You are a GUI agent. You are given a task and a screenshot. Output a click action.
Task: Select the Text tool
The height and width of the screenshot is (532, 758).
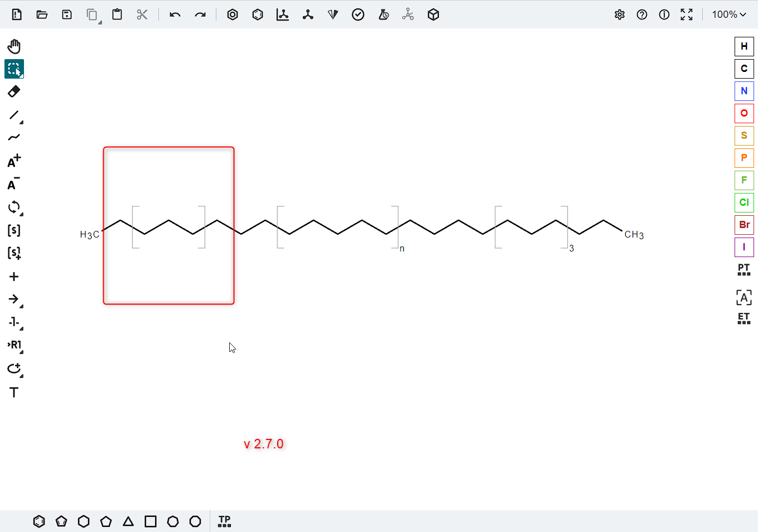click(x=15, y=392)
